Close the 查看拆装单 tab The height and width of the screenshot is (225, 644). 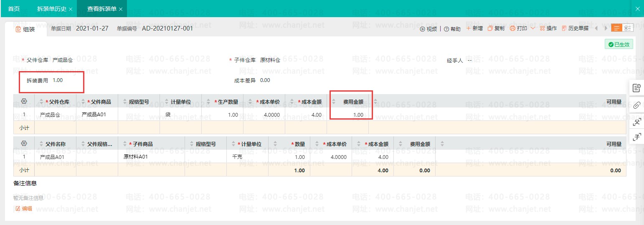(x=121, y=9)
